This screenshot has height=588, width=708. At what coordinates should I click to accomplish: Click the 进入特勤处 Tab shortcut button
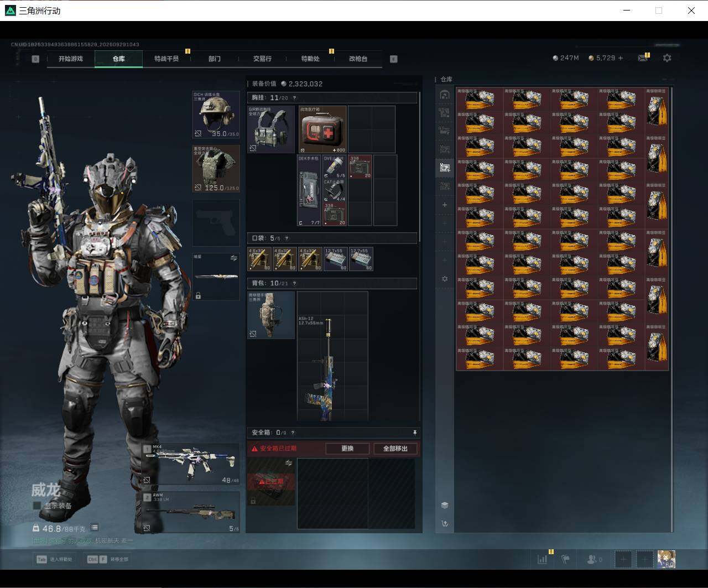(55, 559)
